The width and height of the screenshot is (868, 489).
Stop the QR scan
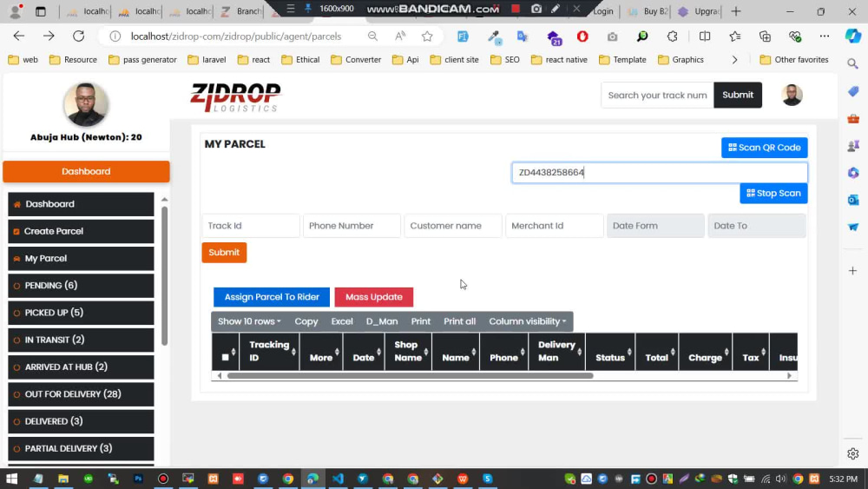773,194
